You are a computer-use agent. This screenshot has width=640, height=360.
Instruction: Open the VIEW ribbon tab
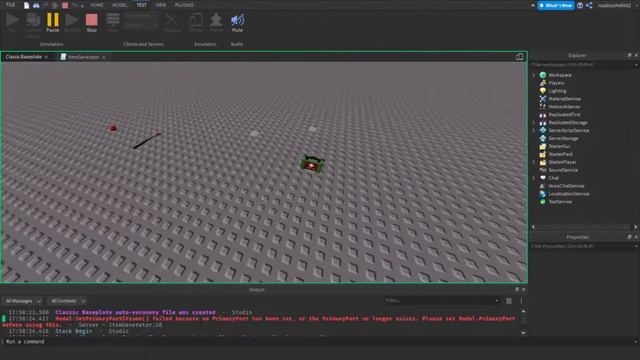pyautogui.click(x=161, y=5)
